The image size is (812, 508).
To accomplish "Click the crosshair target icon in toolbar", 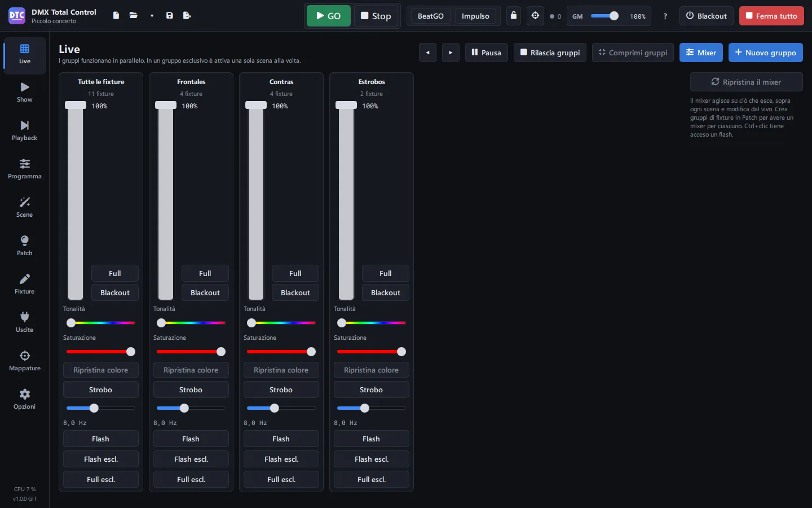I will tap(536, 16).
